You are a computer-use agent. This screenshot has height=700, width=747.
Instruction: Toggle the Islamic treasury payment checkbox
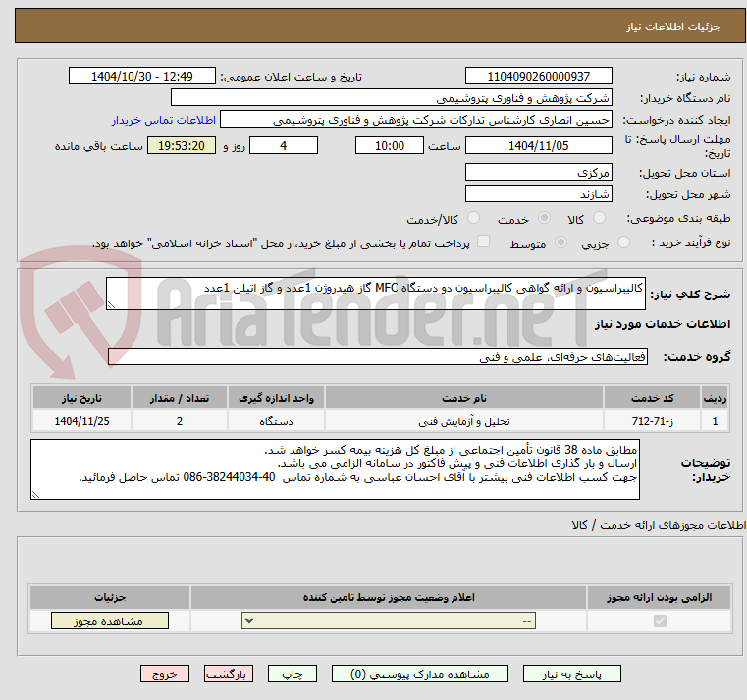(484, 242)
